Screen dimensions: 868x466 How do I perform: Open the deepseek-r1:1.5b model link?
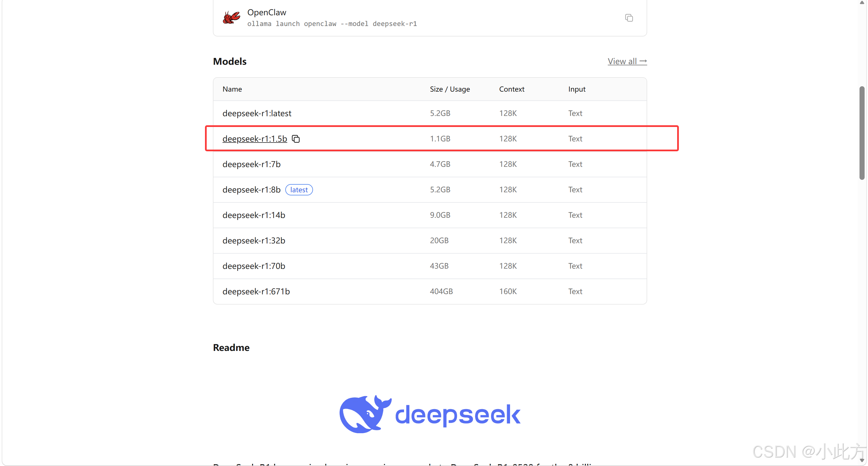254,139
